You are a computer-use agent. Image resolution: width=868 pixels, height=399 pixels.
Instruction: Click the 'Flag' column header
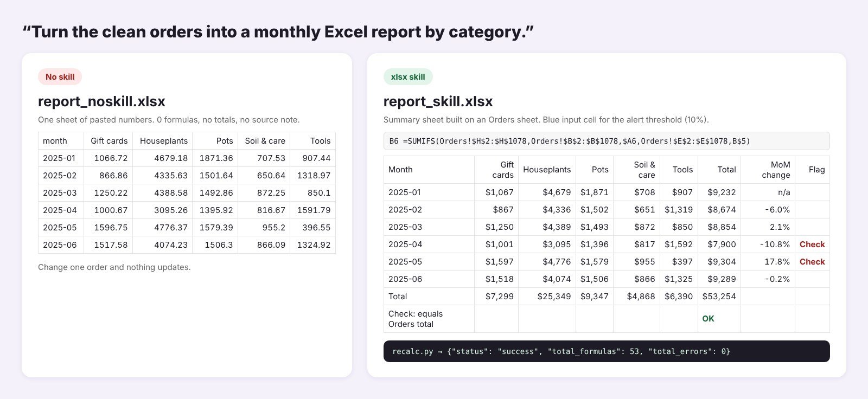coord(812,170)
